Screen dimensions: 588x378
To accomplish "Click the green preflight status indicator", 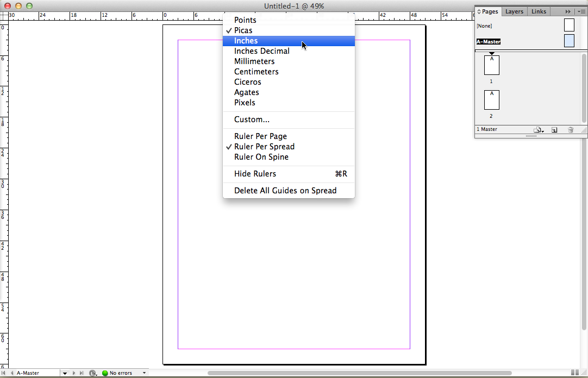I will click(x=105, y=373).
